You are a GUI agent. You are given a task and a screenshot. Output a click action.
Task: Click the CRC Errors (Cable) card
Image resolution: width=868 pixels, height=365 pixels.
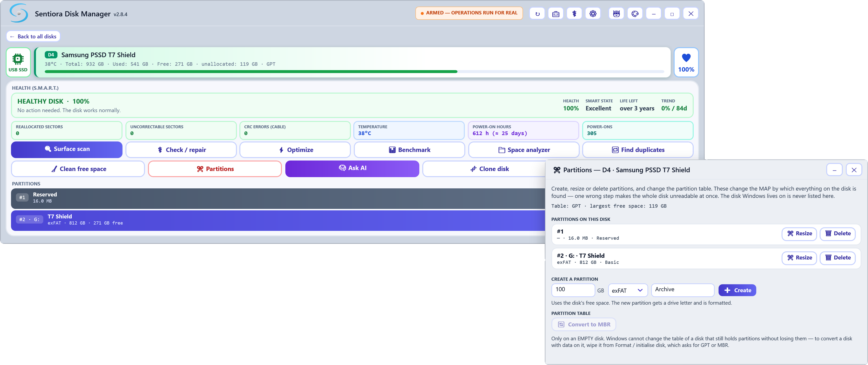[x=295, y=130]
